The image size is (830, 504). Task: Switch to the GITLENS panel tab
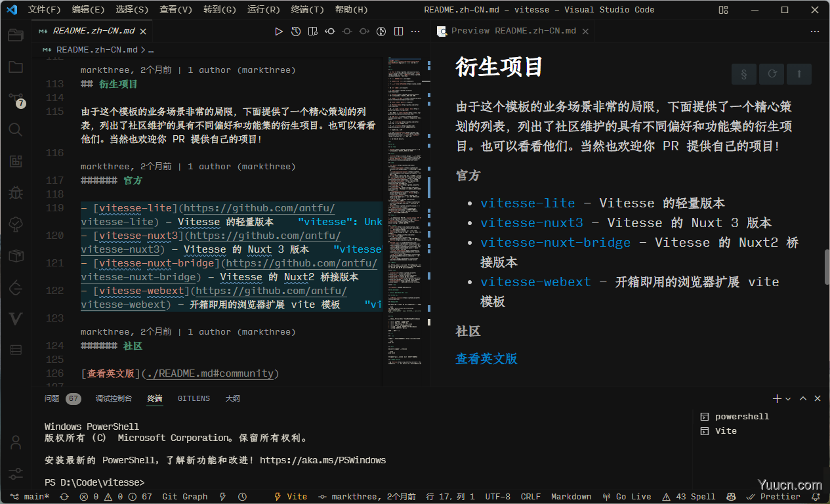[x=194, y=398]
